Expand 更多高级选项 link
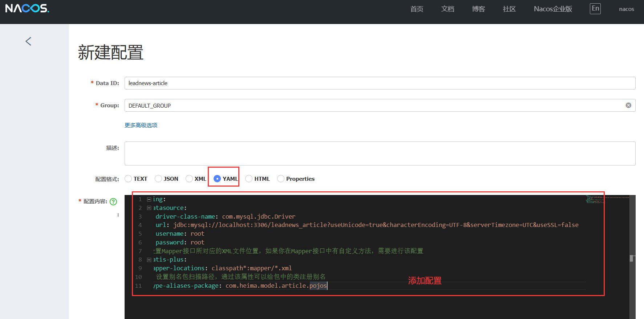This screenshot has height=319, width=644. [141, 125]
